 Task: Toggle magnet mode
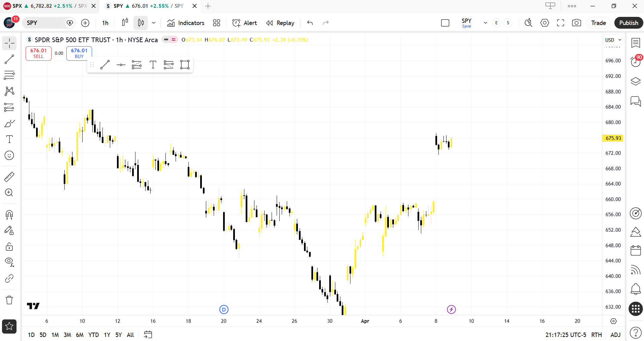[9, 215]
